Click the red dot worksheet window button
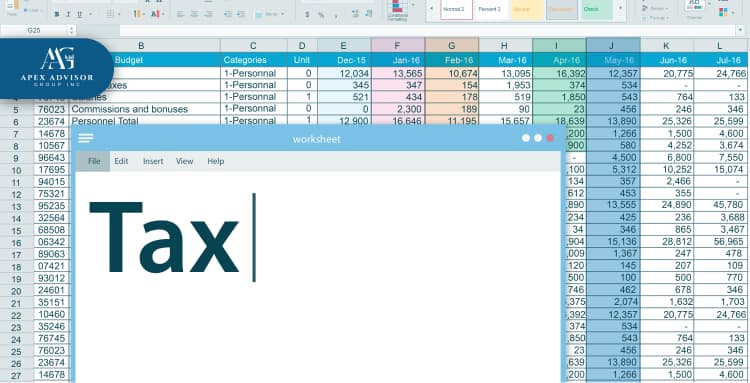 [550, 138]
